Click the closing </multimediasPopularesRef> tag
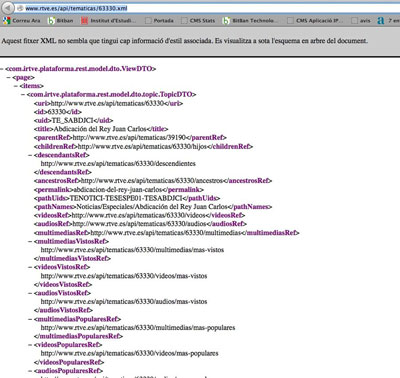The width and height of the screenshot is (400, 378). [x=78, y=336]
